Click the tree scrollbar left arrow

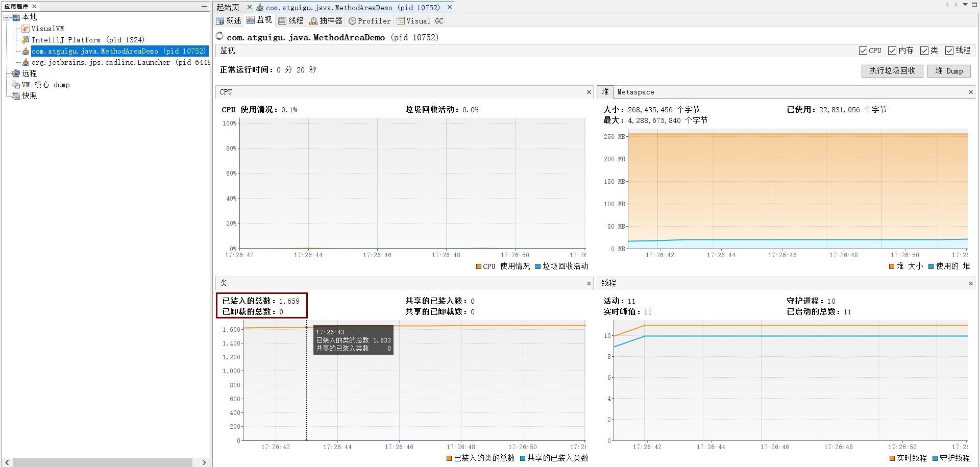(x=7, y=462)
